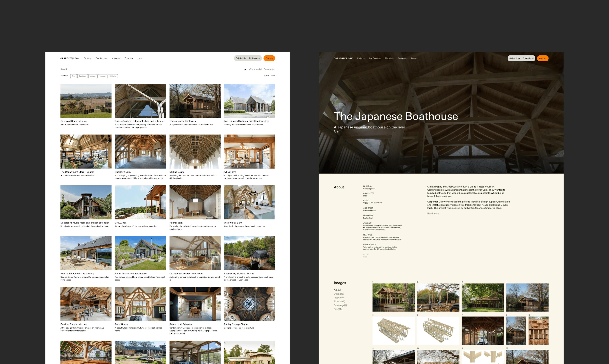Image resolution: width=609 pixels, height=364 pixels.
Task: Select Self-builder in the right page header
Action: (x=514, y=58)
